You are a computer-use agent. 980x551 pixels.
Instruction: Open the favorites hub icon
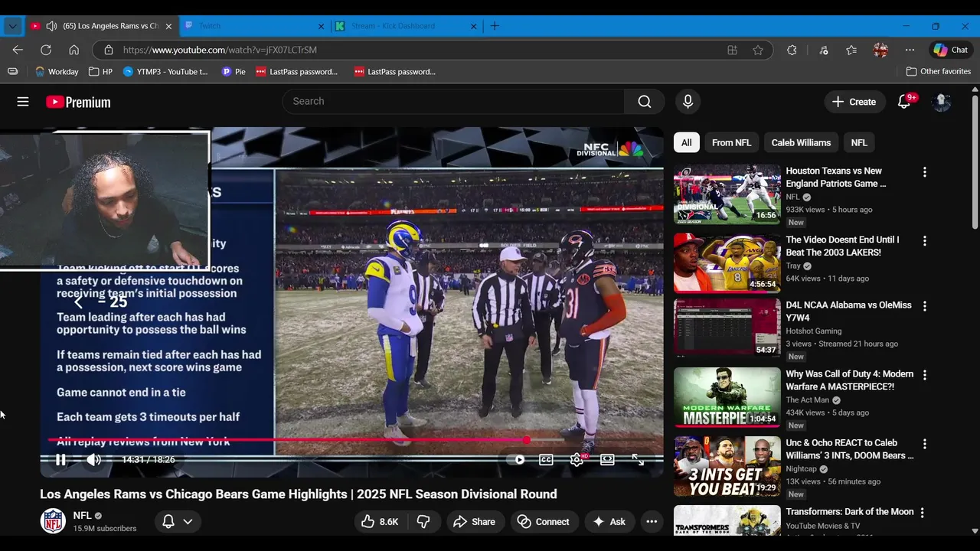(851, 50)
